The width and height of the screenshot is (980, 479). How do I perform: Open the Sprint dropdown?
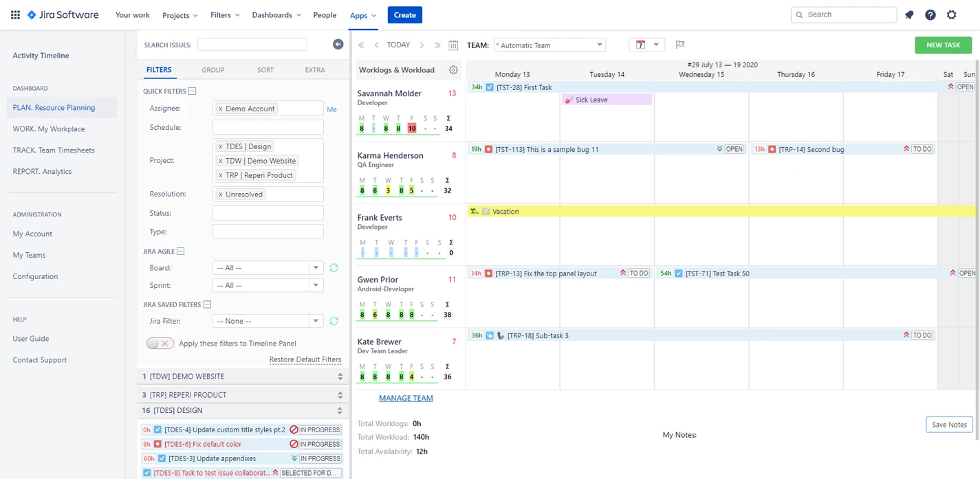[268, 285]
